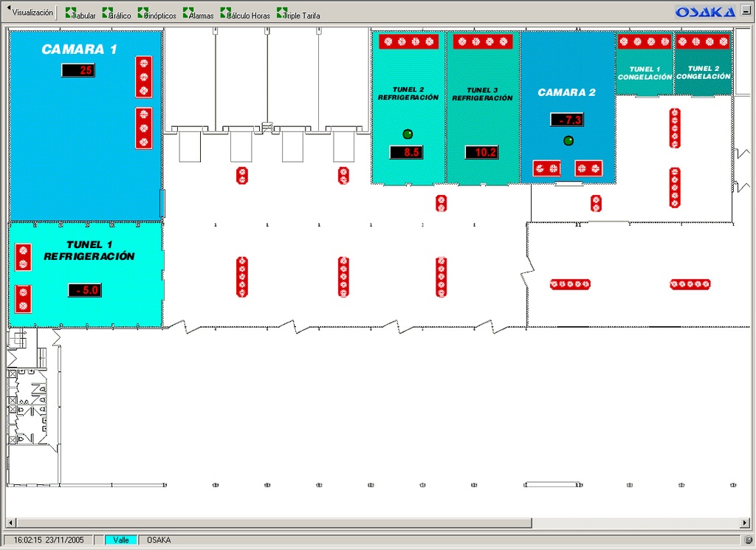Click the upper fan unit in Camara 1
Viewport: 756px width, 550px height.
(144, 77)
